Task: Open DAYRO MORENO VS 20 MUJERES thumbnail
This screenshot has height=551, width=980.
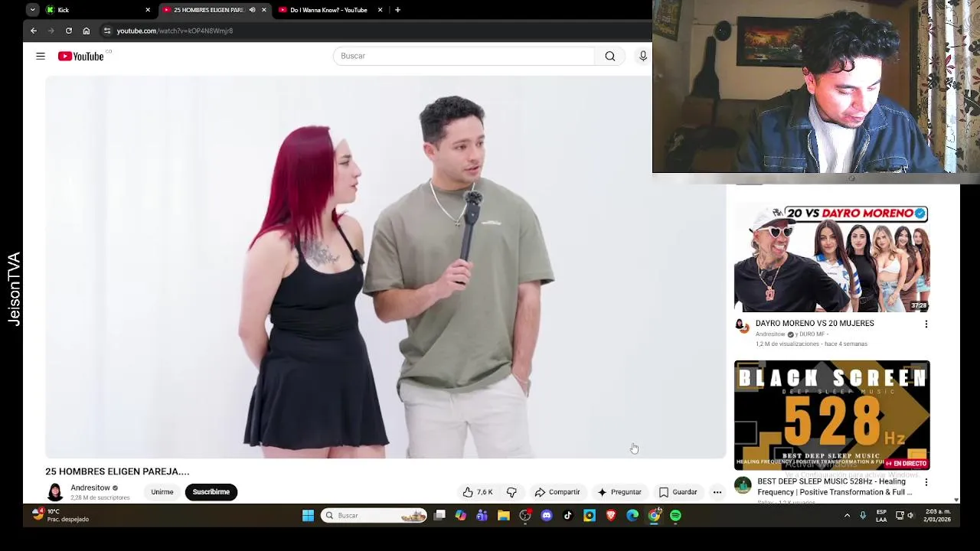Action: [x=832, y=258]
